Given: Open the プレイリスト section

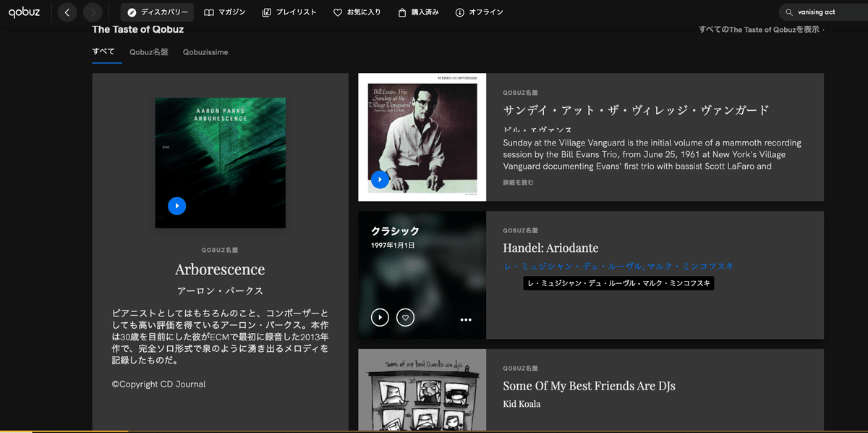Looking at the screenshot, I should pyautogui.click(x=289, y=12).
